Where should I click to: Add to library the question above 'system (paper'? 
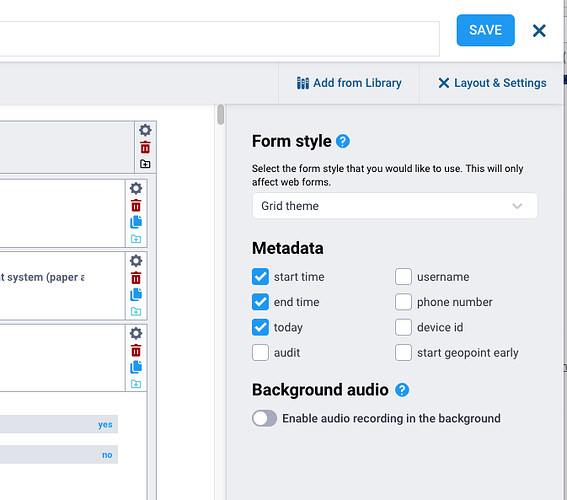pyautogui.click(x=136, y=239)
